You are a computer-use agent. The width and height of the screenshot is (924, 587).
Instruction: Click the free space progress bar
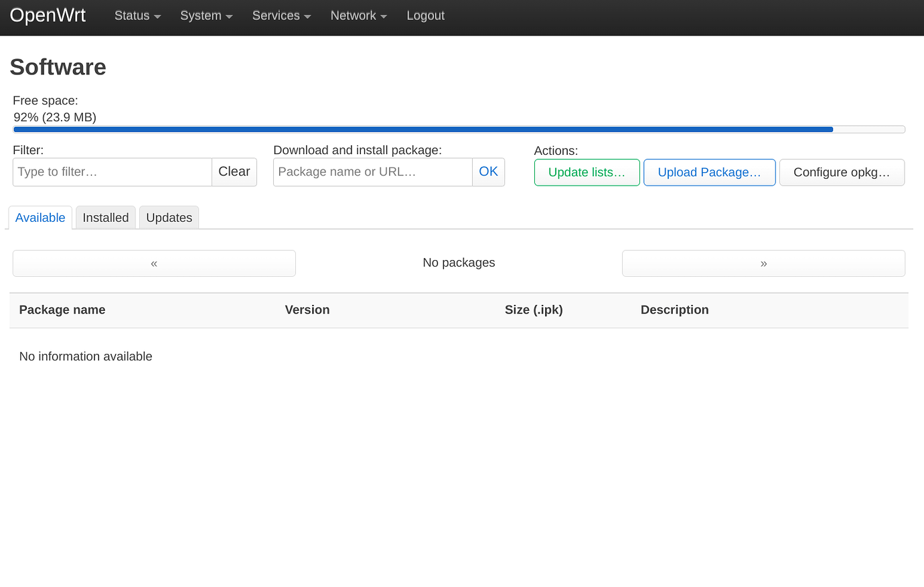coord(459,129)
